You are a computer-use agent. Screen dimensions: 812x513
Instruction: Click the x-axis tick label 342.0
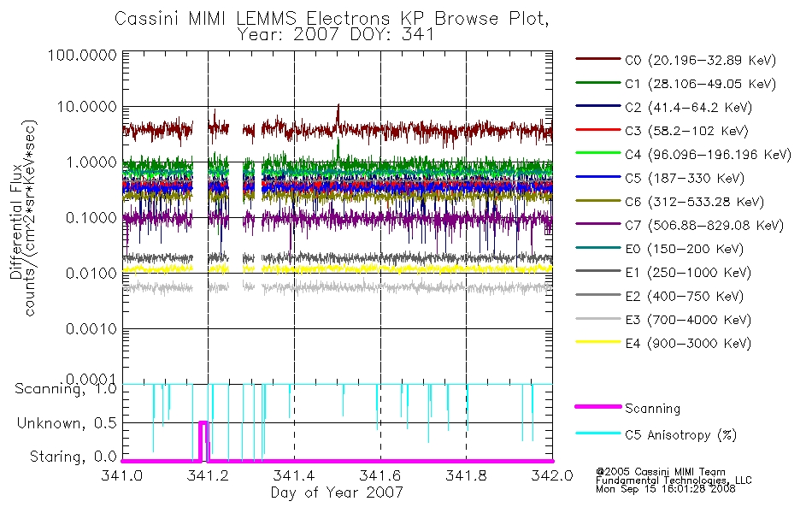point(552,475)
